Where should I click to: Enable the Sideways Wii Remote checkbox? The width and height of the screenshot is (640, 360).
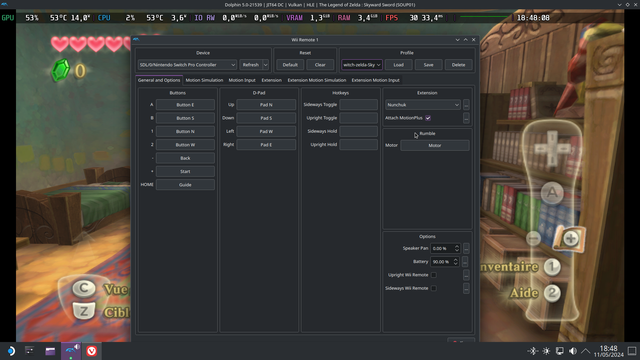433,288
